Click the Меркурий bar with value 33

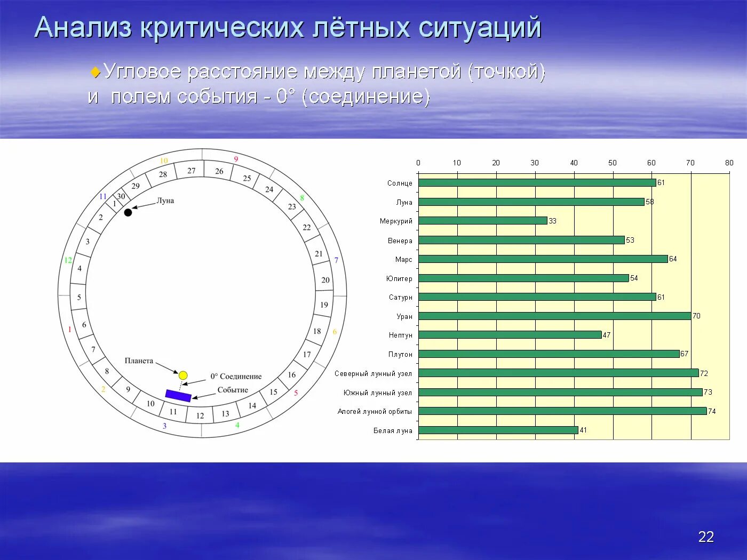pyautogui.click(x=483, y=221)
